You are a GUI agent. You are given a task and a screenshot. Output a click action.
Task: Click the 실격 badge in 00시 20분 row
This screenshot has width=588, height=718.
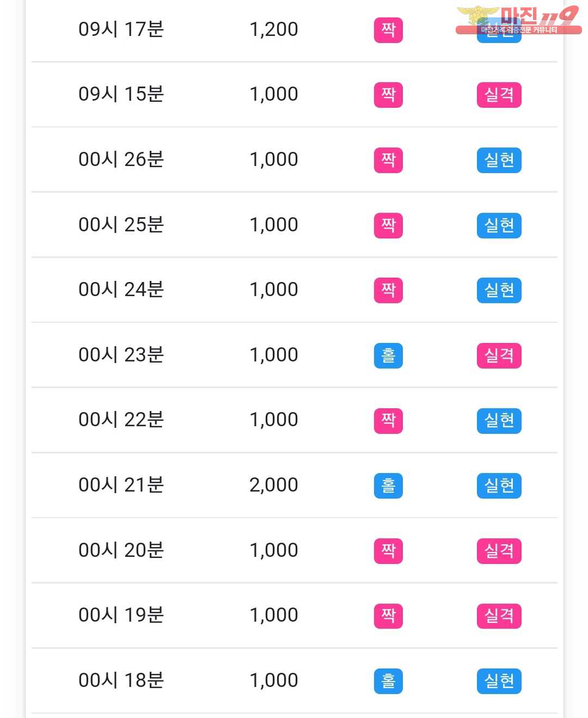pos(499,551)
